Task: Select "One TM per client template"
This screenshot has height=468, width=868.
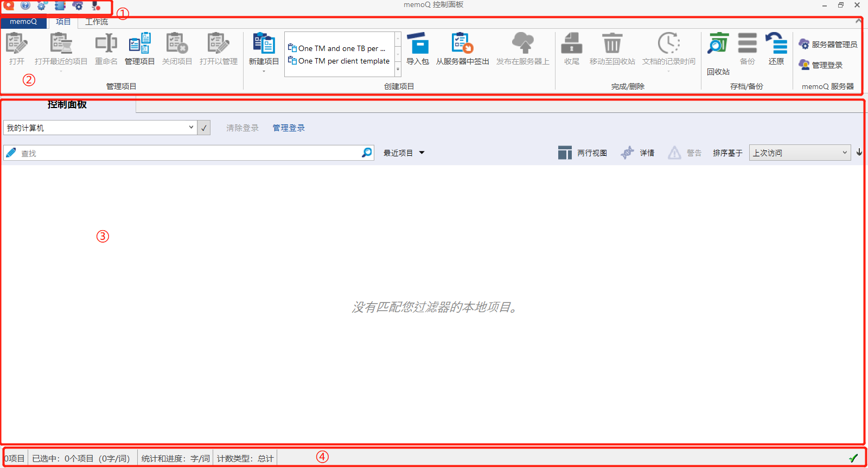Action: tap(343, 61)
